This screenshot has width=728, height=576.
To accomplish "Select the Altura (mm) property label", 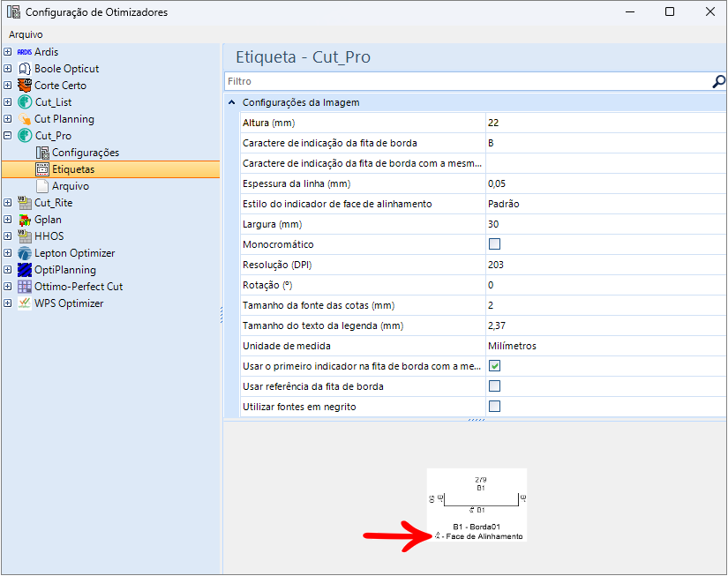I will point(269,123).
